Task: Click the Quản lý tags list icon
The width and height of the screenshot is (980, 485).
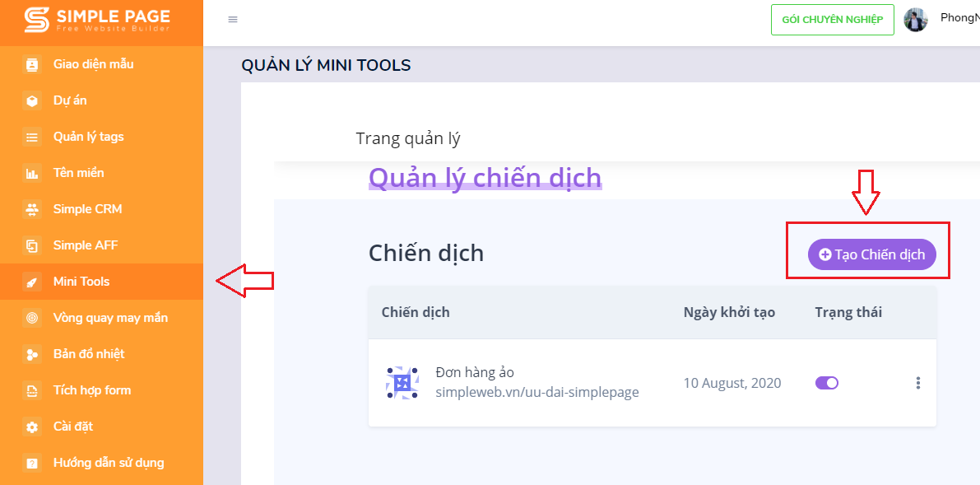Action: (32, 137)
